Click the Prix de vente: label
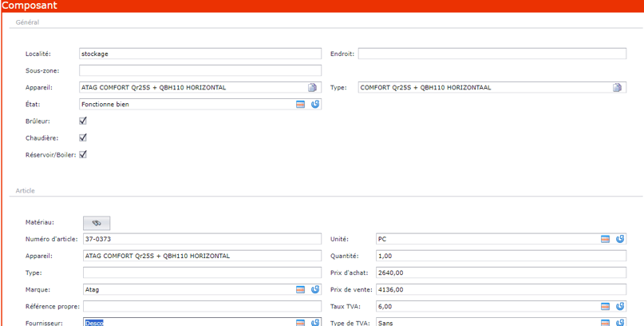This screenshot has width=644, height=326. (351, 290)
